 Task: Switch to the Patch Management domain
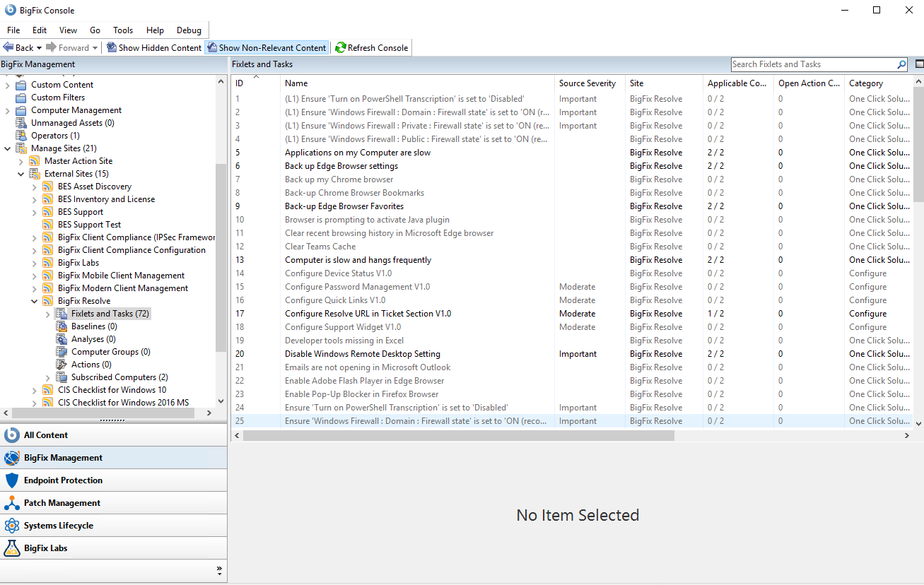114,503
